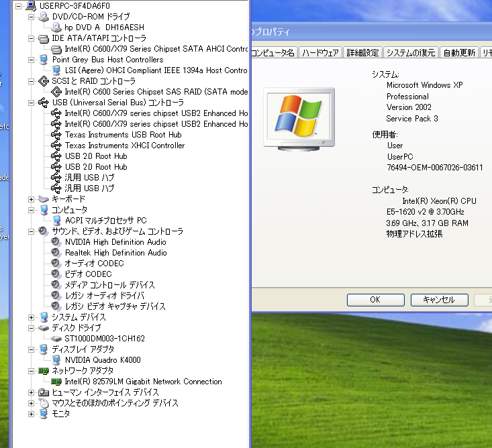The image size is (492, 448).
Task: Collapse the ディスク ドライブ node
Action: click(x=31, y=328)
